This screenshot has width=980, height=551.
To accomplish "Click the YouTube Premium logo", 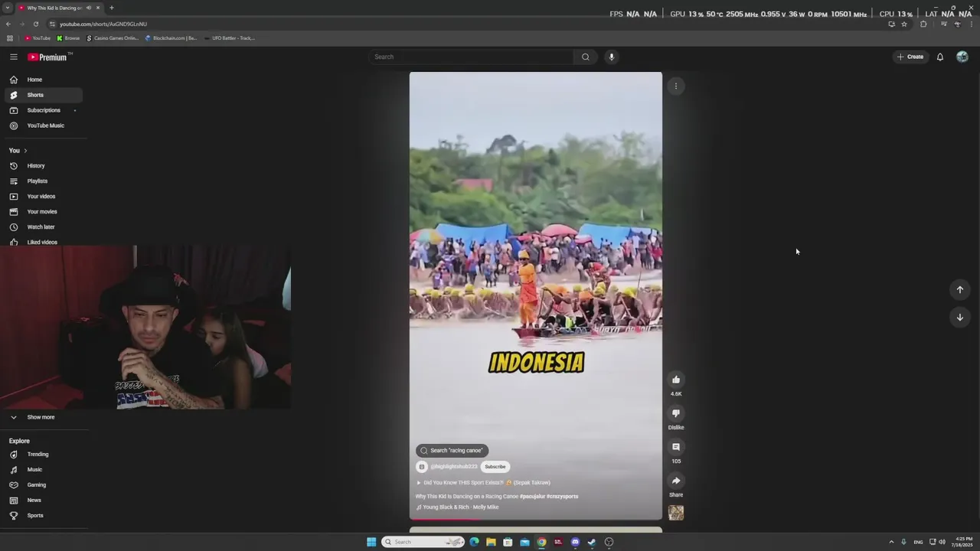I will [49, 57].
